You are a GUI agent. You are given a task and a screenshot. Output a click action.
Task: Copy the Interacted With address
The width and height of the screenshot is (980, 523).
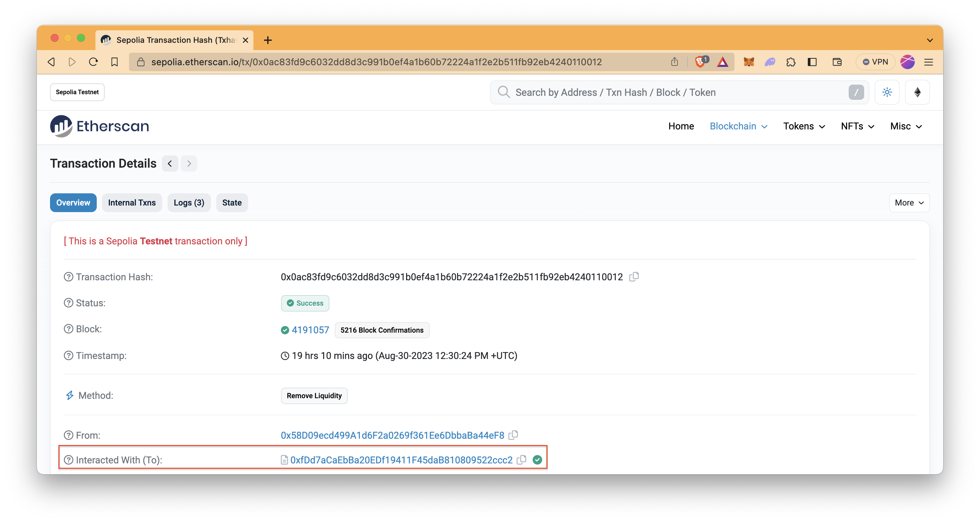point(522,460)
